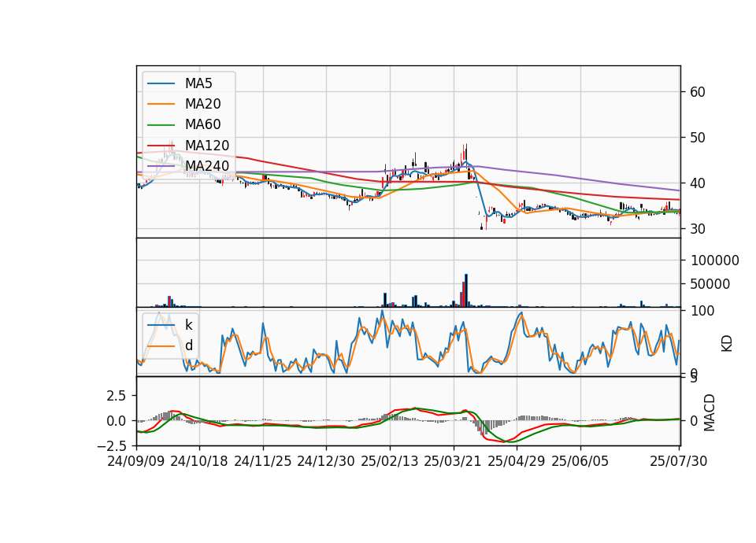Click the 24/11/25 date axis label
Screen dimensions: 756x543
tap(263, 461)
